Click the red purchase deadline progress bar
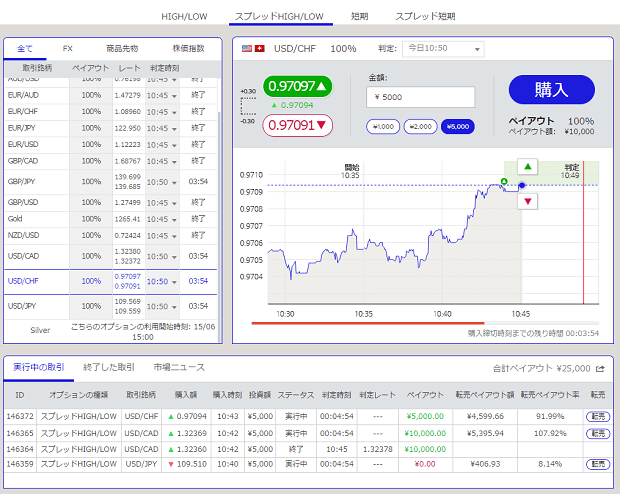The image size is (620, 494). tap(368, 323)
